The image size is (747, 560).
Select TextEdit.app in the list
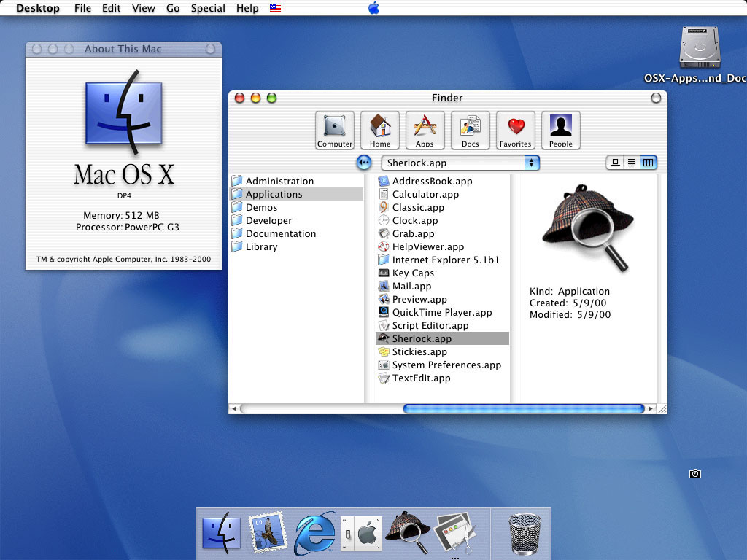click(x=443, y=378)
